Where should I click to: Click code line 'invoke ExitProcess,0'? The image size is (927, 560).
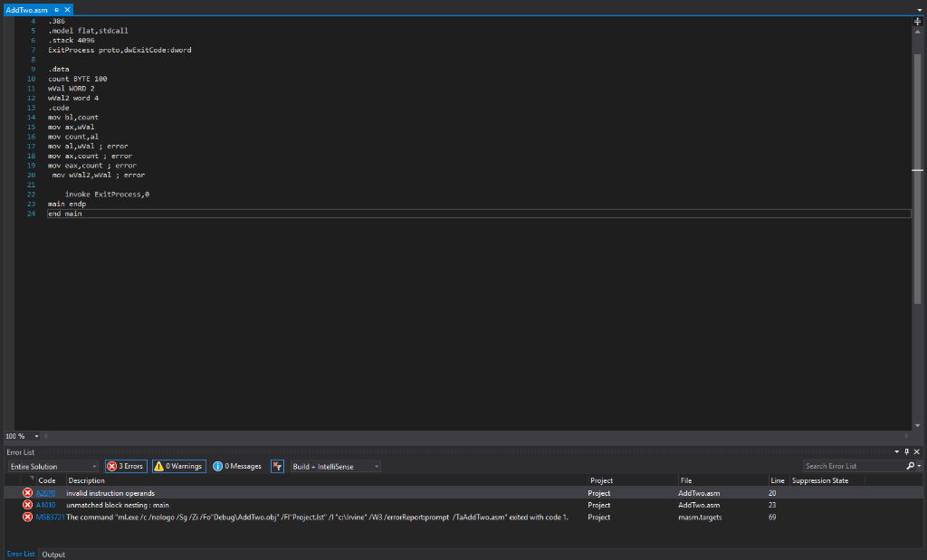pyautogui.click(x=107, y=195)
